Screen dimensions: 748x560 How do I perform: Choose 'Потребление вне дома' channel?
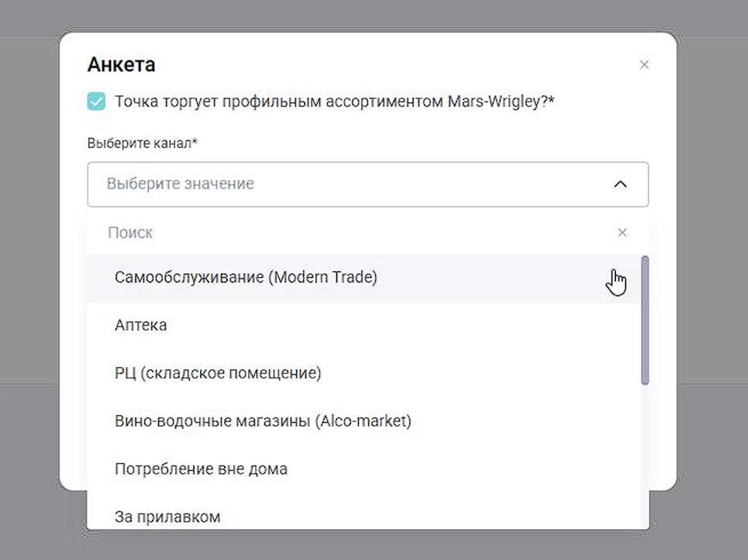pyautogui.click(x=201, y=469)
